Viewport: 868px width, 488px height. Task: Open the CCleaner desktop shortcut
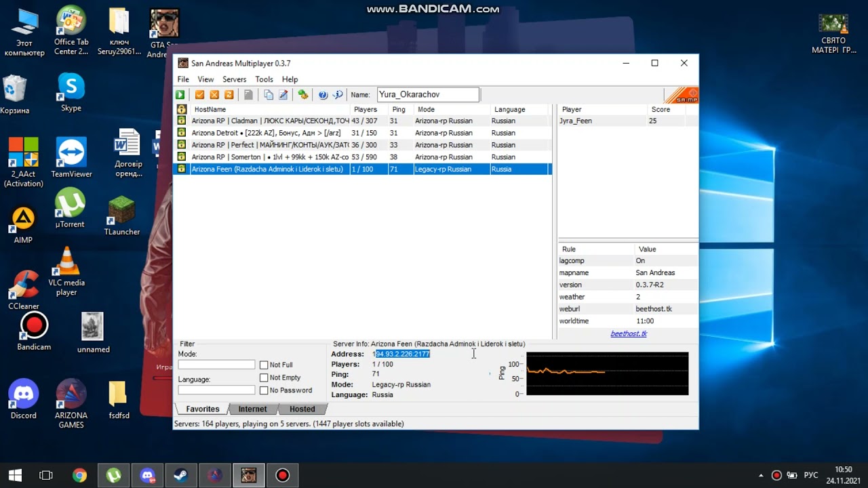point(24,290)
